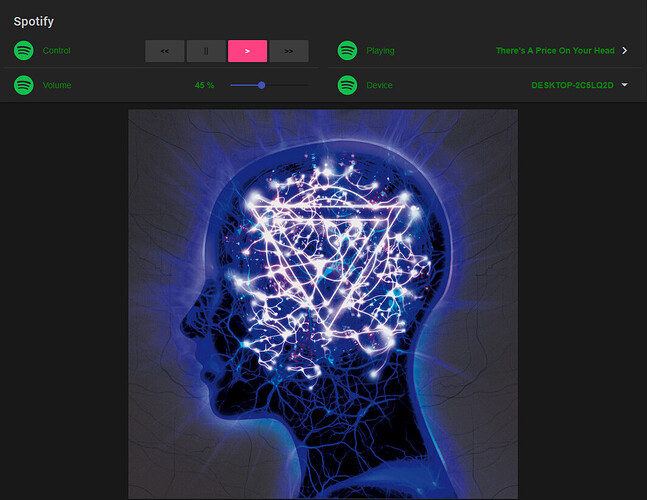Open details chevron next to song title
647x500 pixels.
(625, 50)
